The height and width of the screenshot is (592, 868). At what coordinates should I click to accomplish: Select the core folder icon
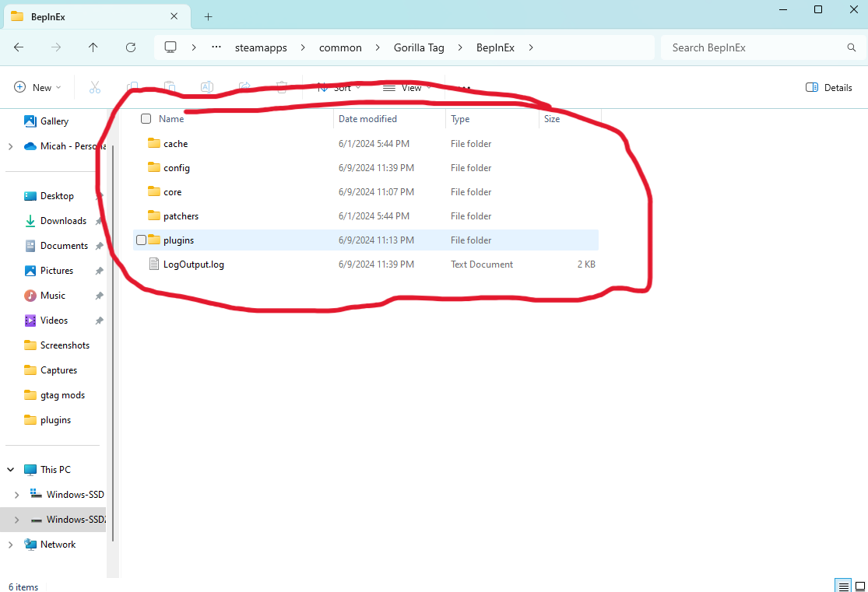(x=154, y=191)
